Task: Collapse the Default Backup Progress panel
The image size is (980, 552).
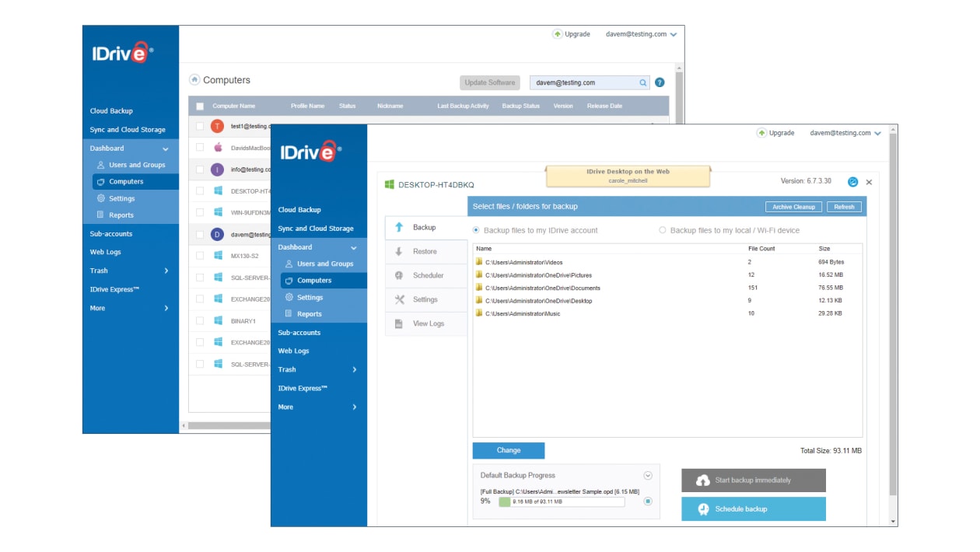Action: coord(648,476)
